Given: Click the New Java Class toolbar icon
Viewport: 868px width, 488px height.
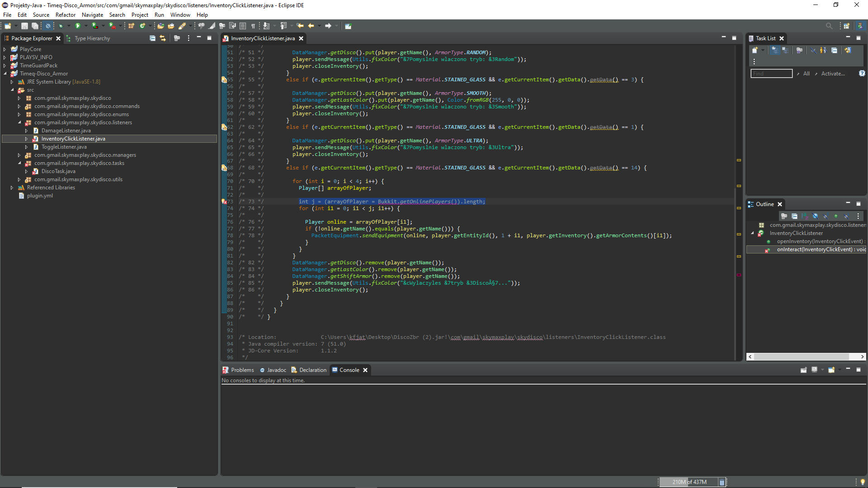Looking at the screenshot, I should [x=142, y=26].
